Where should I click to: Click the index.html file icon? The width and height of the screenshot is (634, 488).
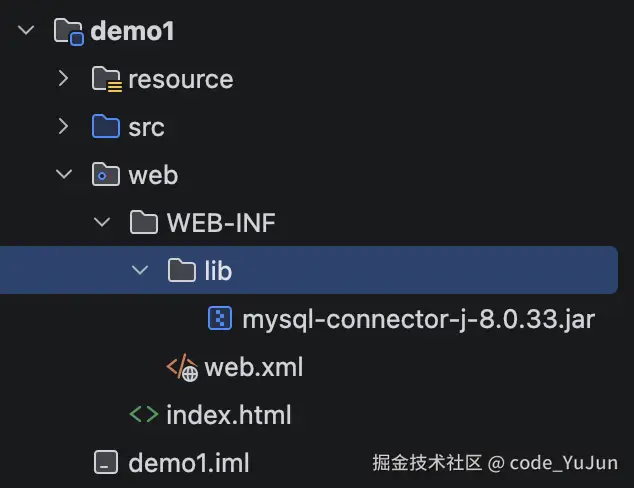[144, 414]
